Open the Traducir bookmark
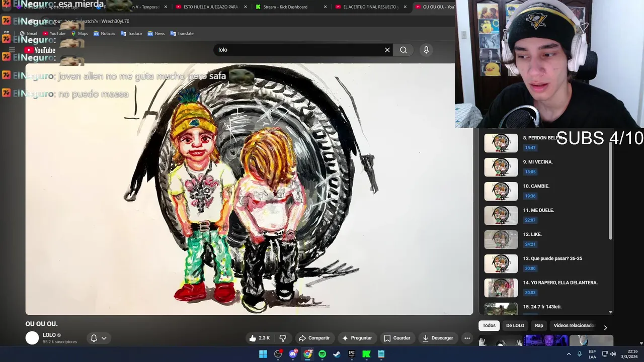The image size is (644, 362). [131, 33]
